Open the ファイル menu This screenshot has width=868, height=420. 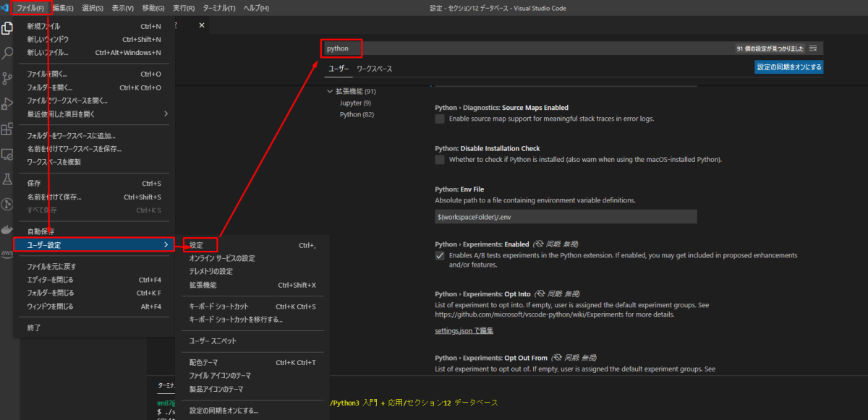click(29, 7)
